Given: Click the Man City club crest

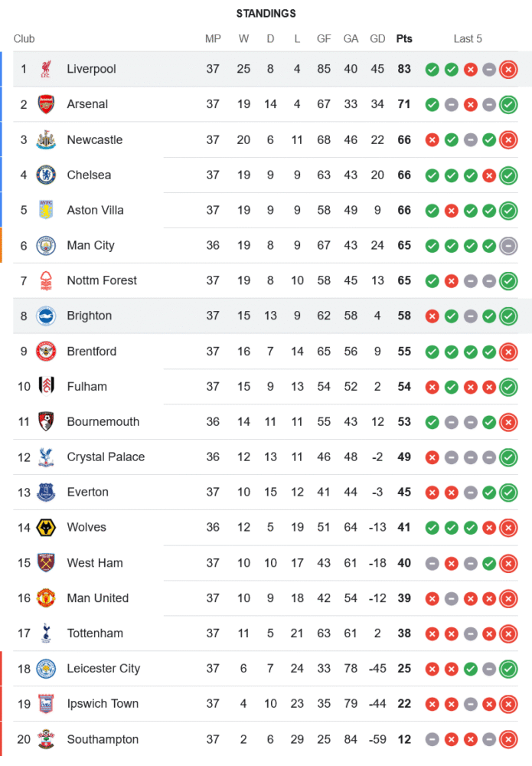Looking at the screenshot, I should point(46,245).
